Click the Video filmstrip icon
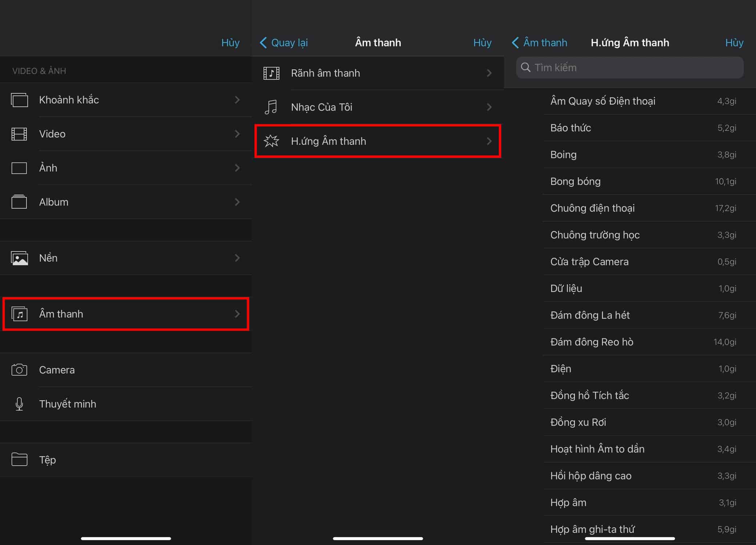This screenshot has width=756, height=545. tap(19, 134)
